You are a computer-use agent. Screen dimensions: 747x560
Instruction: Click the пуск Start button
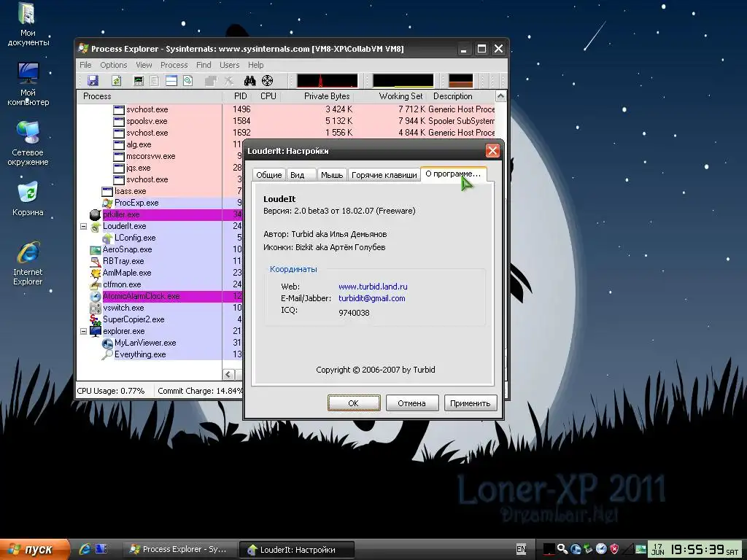[x=34, y=549]
